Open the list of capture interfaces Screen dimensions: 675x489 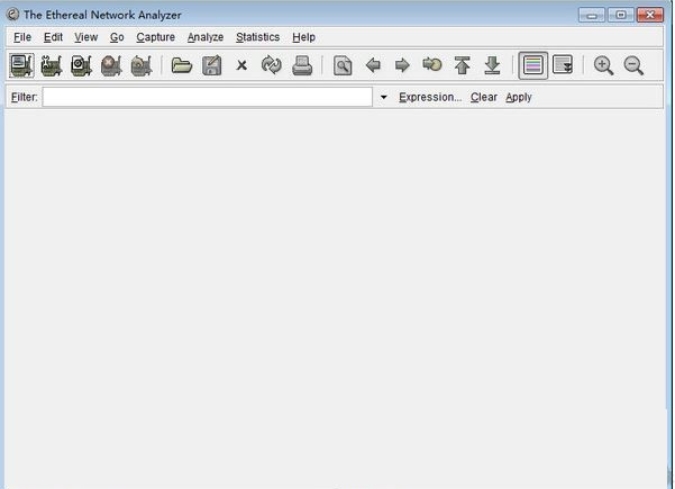[22, 65]
